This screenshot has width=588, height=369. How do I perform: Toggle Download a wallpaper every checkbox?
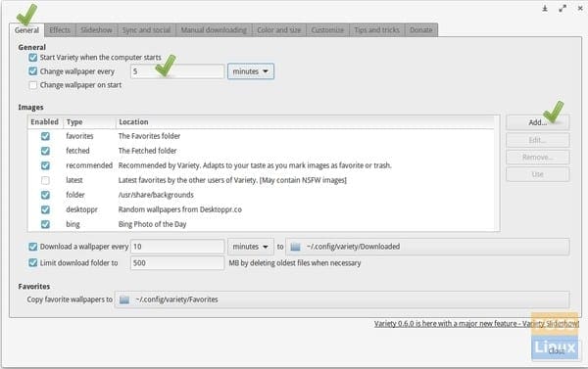click(33, 247)
